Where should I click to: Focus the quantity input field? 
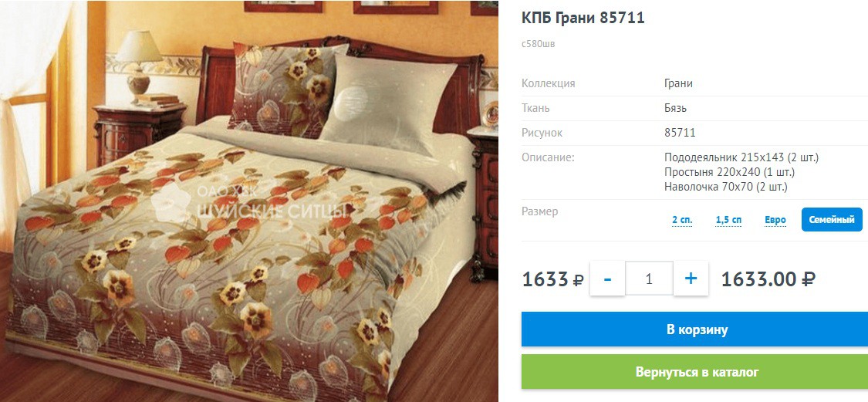650,279
